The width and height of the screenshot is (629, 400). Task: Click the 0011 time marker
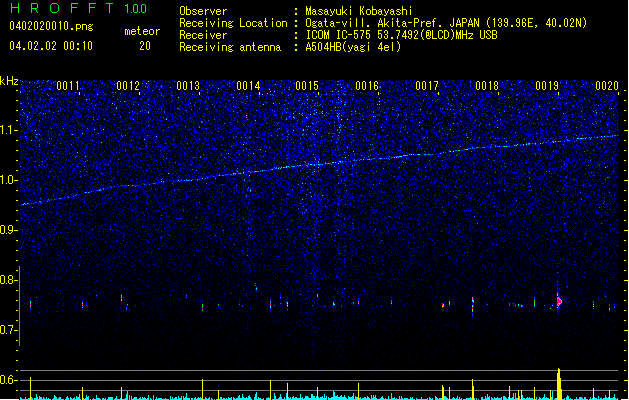68,86
